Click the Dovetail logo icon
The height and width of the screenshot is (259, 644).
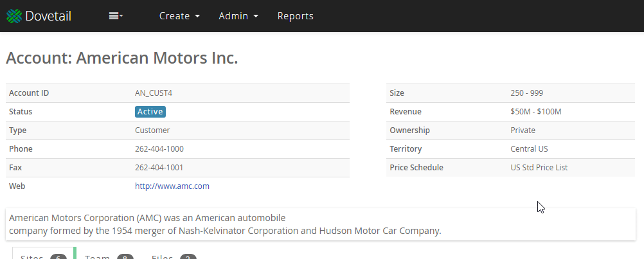point(13,16)
